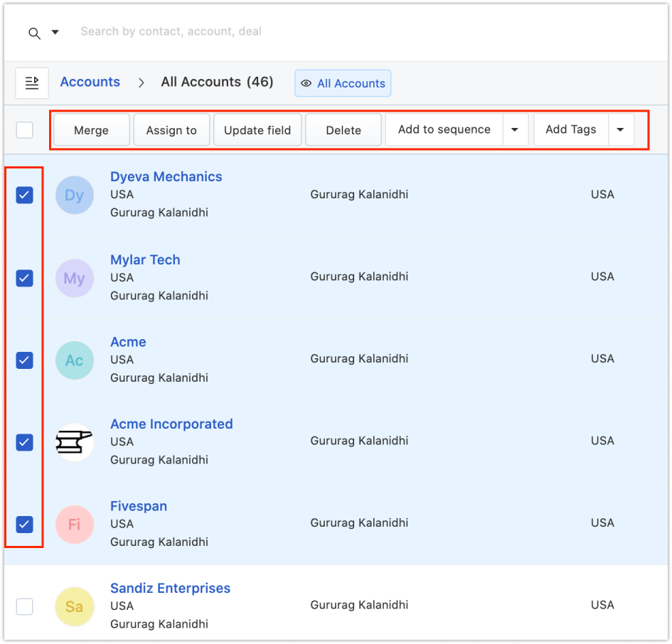
Task: Click the Update field button
Action: (x=257, y=130)
